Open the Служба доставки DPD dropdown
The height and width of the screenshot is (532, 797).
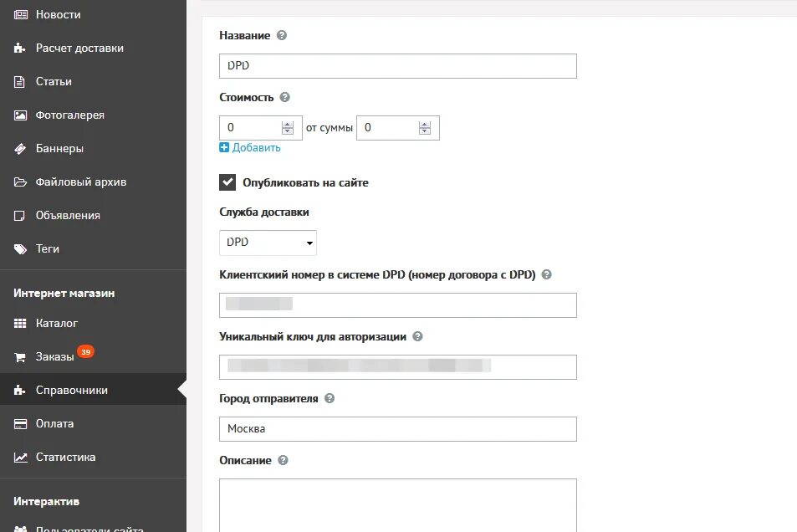(x=268, y=243)
